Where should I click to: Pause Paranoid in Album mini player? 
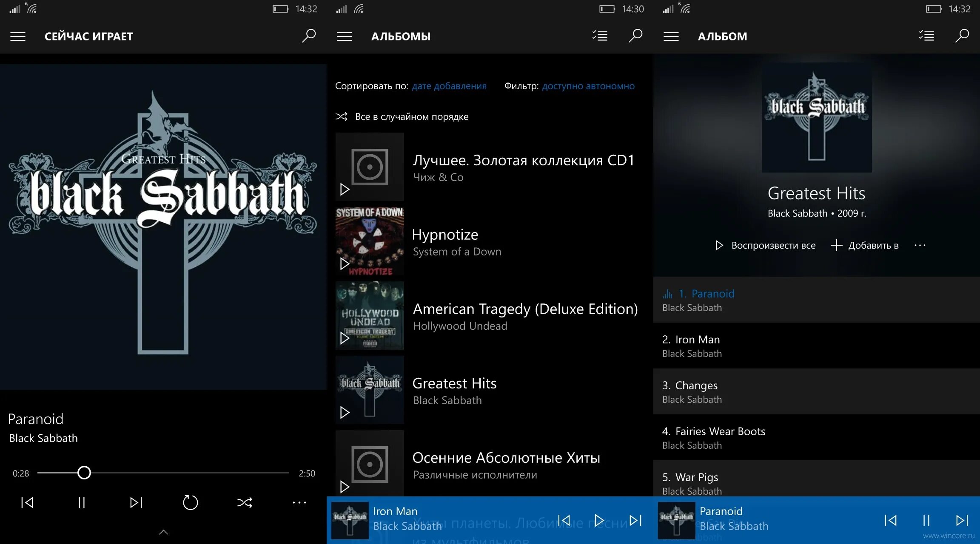(x=926, y=520)
